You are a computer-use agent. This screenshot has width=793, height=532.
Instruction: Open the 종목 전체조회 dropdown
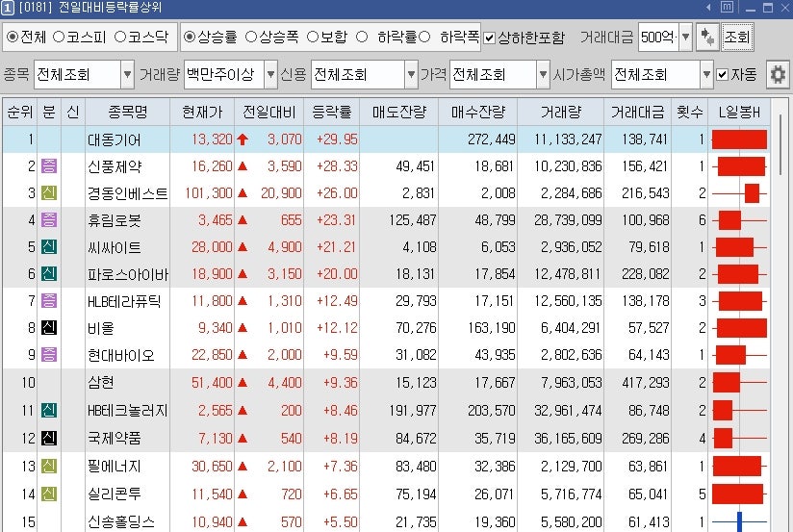[127, 75]
